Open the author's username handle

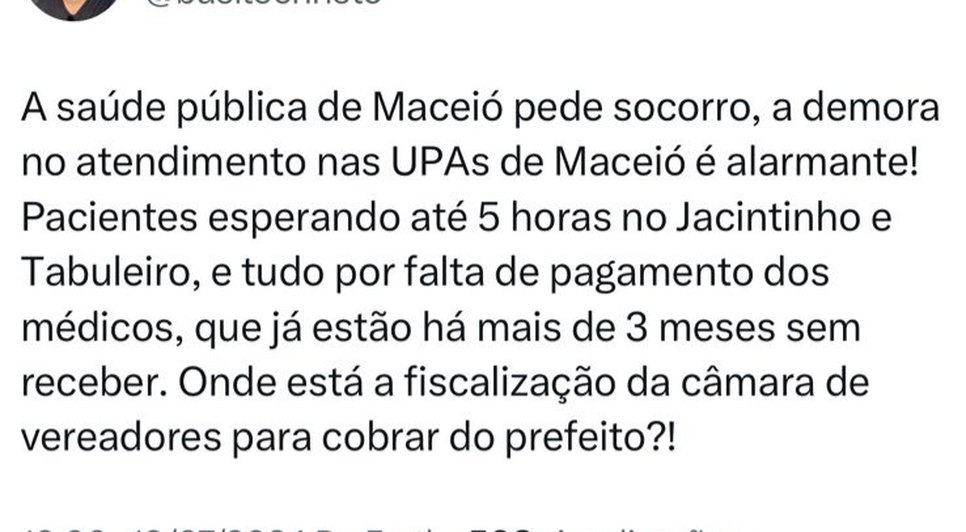267,4
